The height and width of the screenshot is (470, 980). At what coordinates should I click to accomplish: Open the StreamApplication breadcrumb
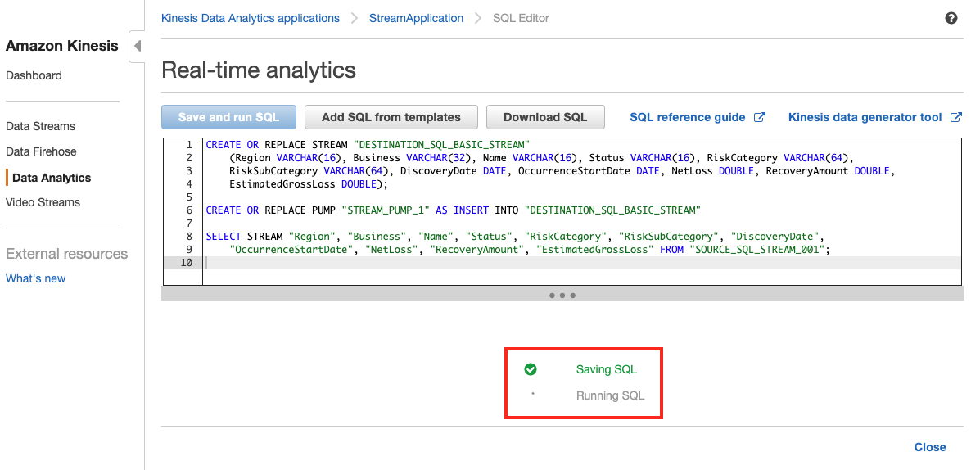pos(416,18)
